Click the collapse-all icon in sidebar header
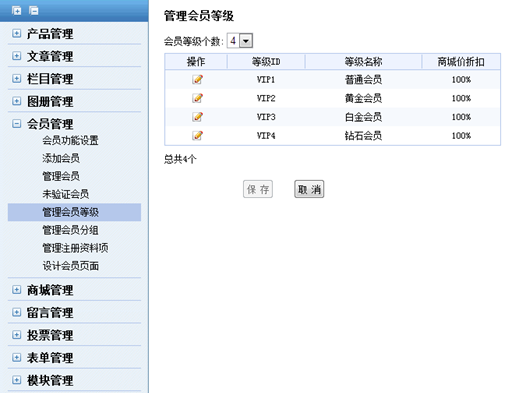The height and width of the screenshot is (393, 522). (34, 11)
